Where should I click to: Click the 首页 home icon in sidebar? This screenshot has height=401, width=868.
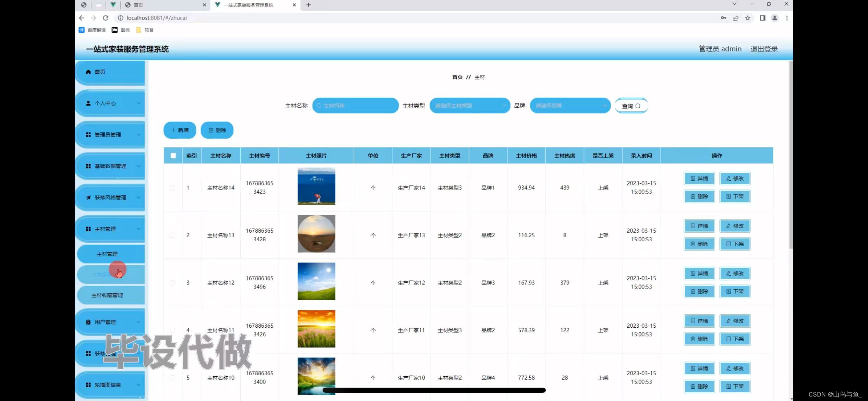tap(88, 72)
